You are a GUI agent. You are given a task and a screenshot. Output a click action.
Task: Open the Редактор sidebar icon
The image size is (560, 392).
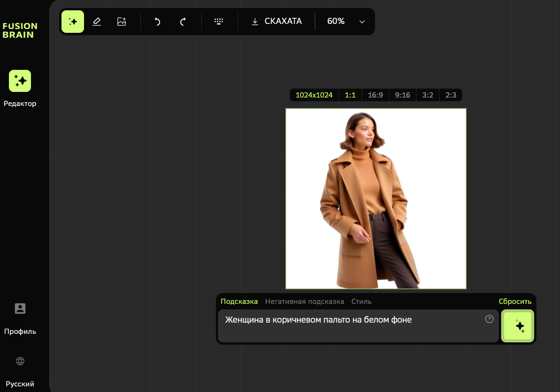tap(20, 81)
